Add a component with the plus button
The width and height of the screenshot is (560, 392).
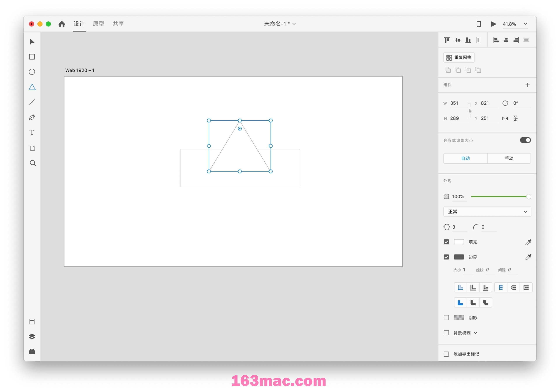click(528, 85)
